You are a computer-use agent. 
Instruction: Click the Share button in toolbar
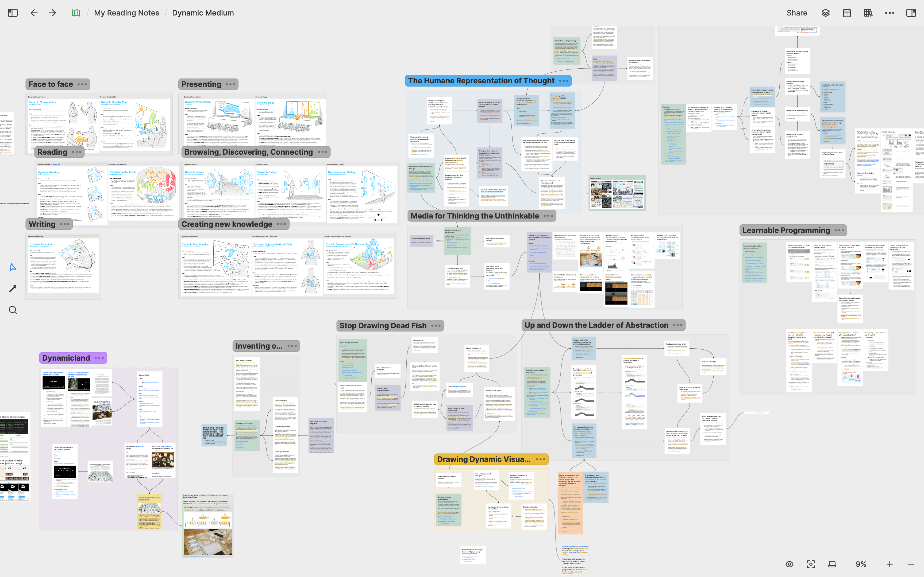797,13
